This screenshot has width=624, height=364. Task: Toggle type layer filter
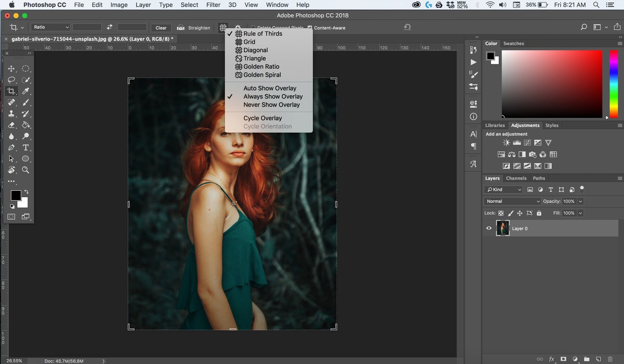[551, 190]
